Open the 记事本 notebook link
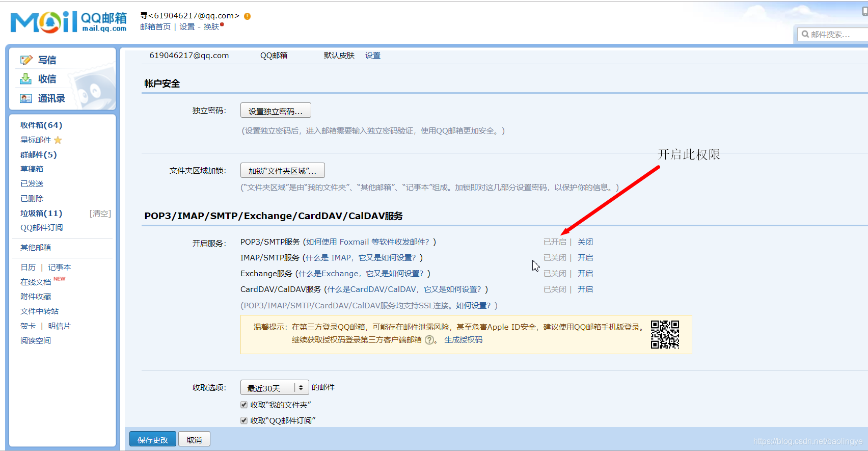868x451 pixels. tap(60, 268)
